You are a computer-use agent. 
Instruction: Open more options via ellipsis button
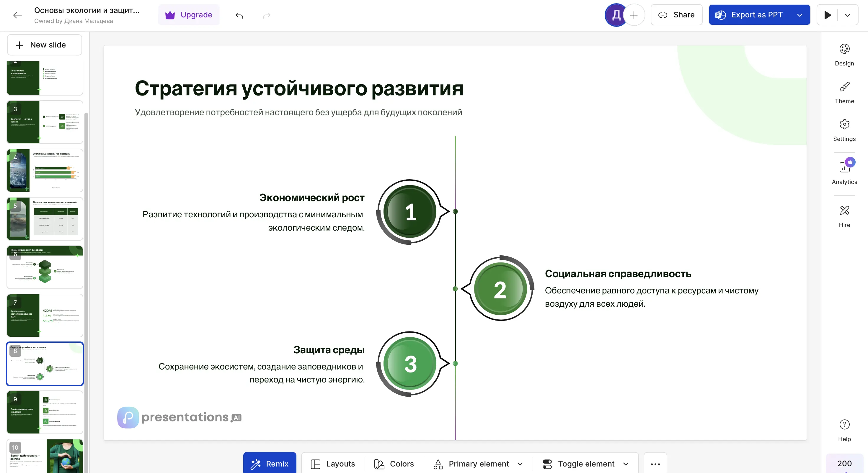[x=655, y=464]
